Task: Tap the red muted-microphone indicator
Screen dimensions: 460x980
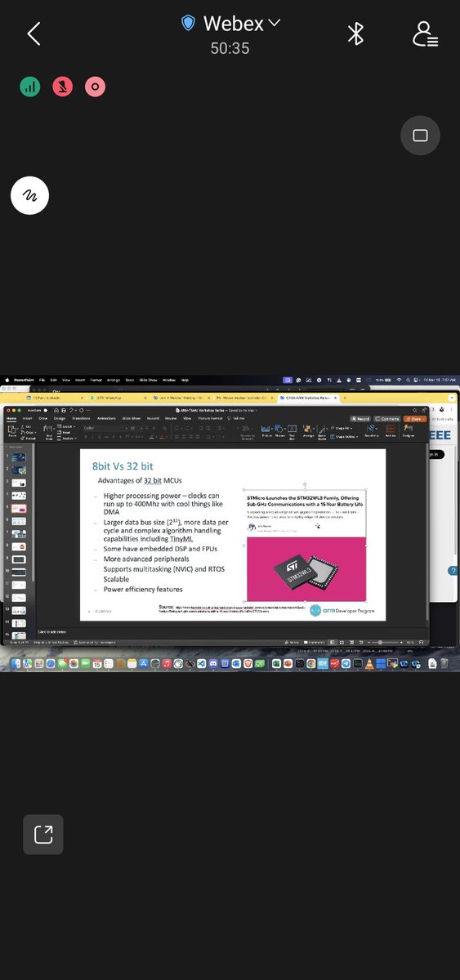Action: (63, 86)
